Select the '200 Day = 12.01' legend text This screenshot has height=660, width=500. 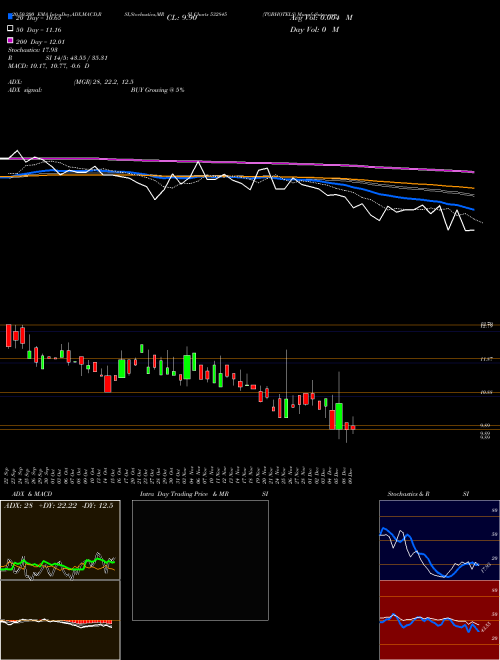tap(40, 42)
